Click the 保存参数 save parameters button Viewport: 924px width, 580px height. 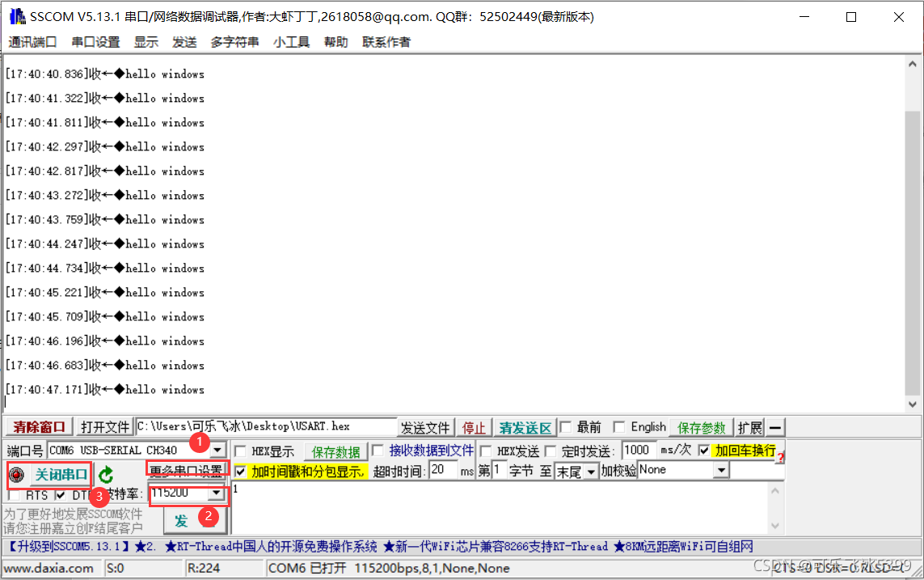coord(700,427)
